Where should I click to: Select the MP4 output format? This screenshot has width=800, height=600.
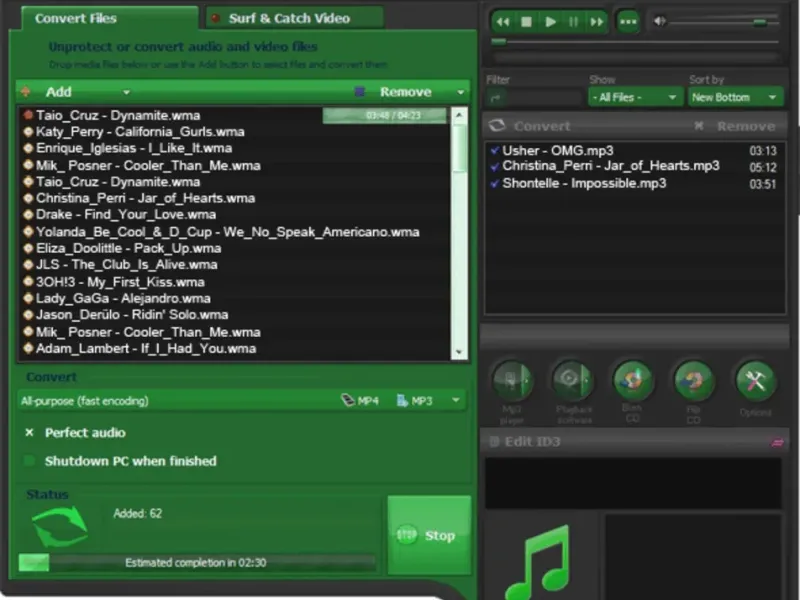[x=360, y=401]
